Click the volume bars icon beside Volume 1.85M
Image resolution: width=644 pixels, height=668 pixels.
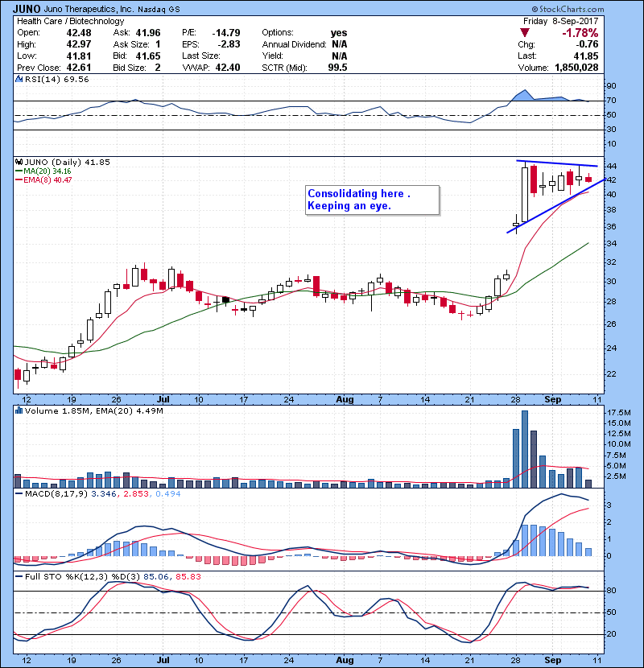click(x=19, y=410)
